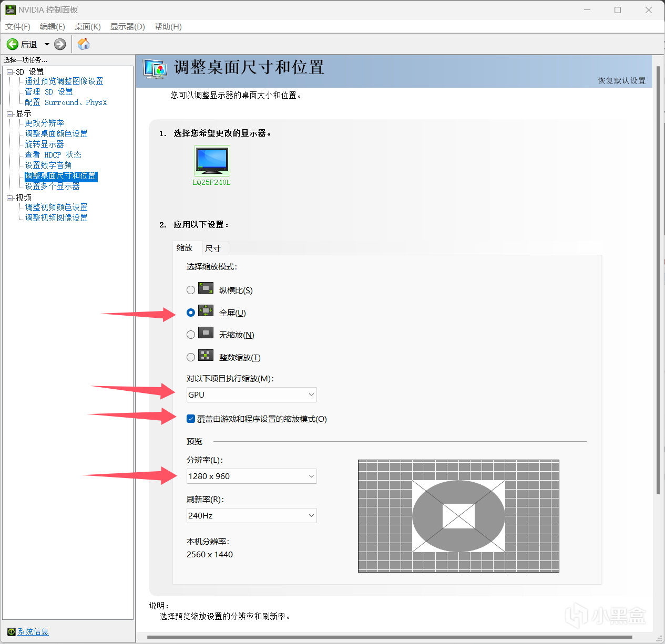Click the green Back arrow icon

13,44
